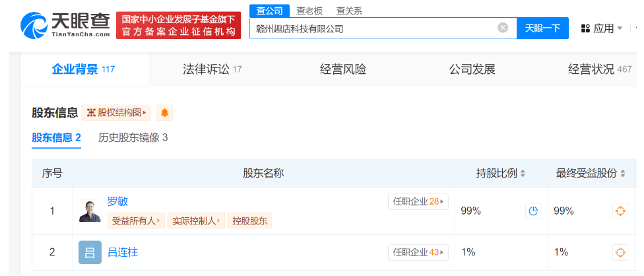This screenshot has height=276, width=644.
Task: Select the 股东信息 2 sub-tab
Action: click(56, 137)
